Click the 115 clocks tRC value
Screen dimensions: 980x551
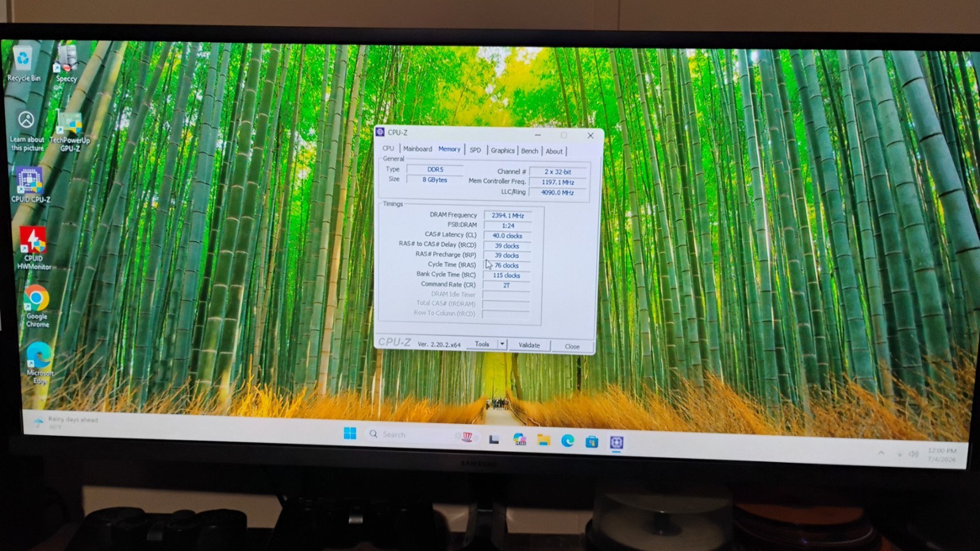(x=506, y=275)
